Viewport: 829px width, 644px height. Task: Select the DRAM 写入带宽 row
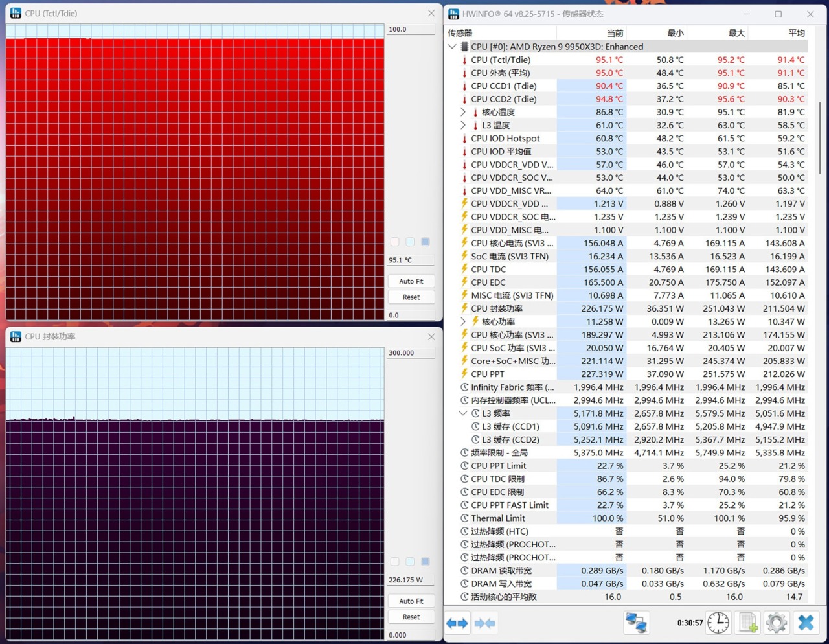point(627,584)
